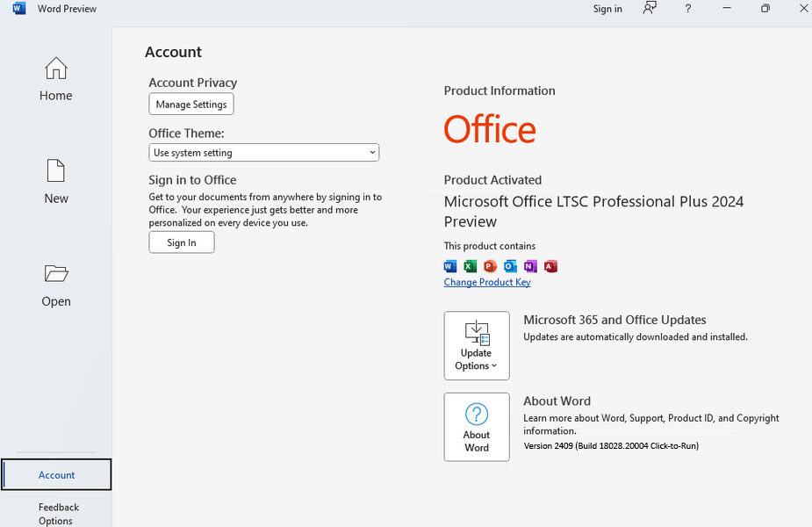Click the Open folder icon
The width and height of the screenshot is (812, 527).
point(55,274)
